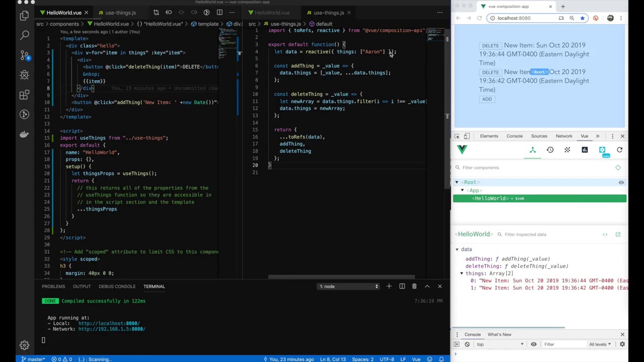This screenshot has height=362, width=644.
Task: Click the ADD button in the web page
Action: click(487, 99)
